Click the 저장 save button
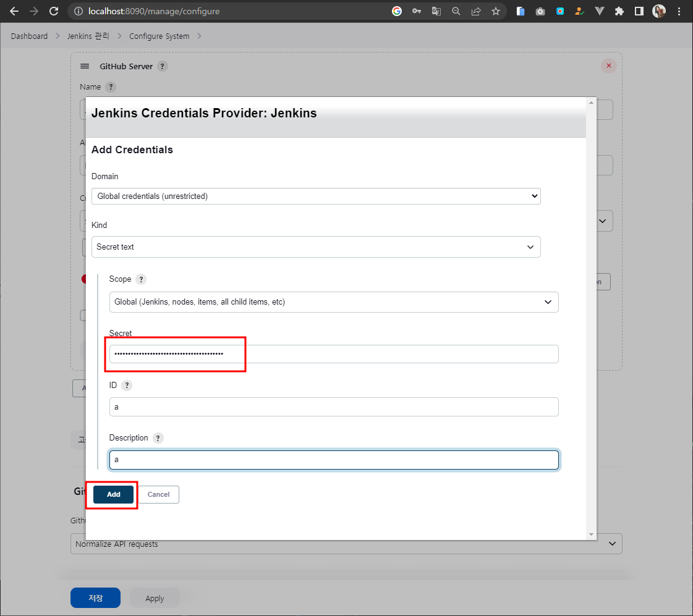The width and height of the screenshot is (693, 616). (95, 598)
